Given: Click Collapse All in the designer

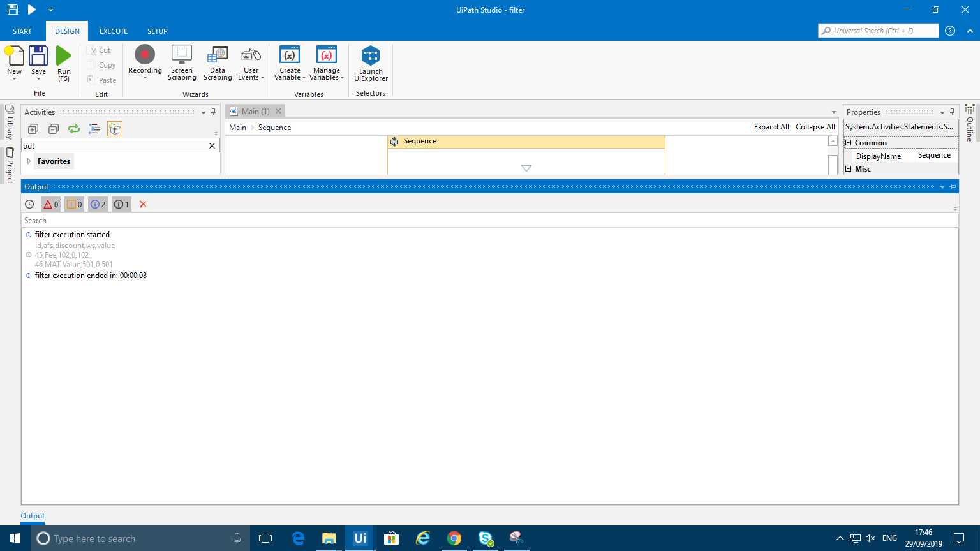Looking at the screenshot, I should 815,127.
